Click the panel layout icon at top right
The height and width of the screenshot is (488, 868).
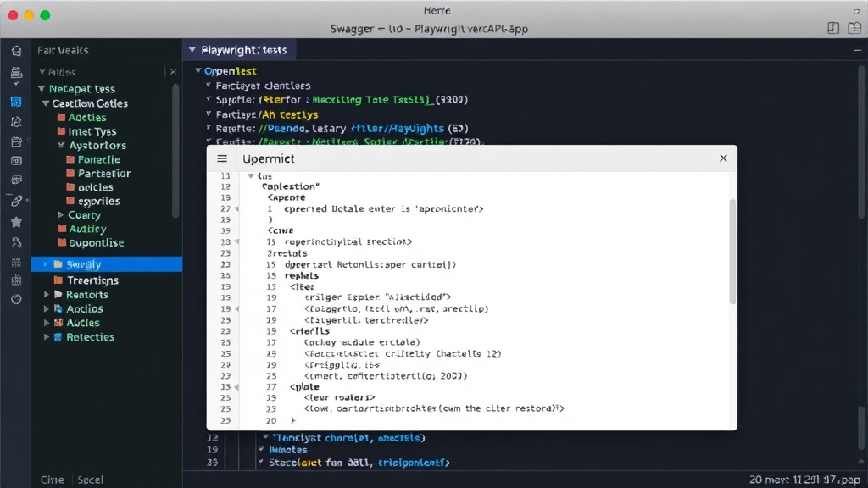tap(854, 28)
